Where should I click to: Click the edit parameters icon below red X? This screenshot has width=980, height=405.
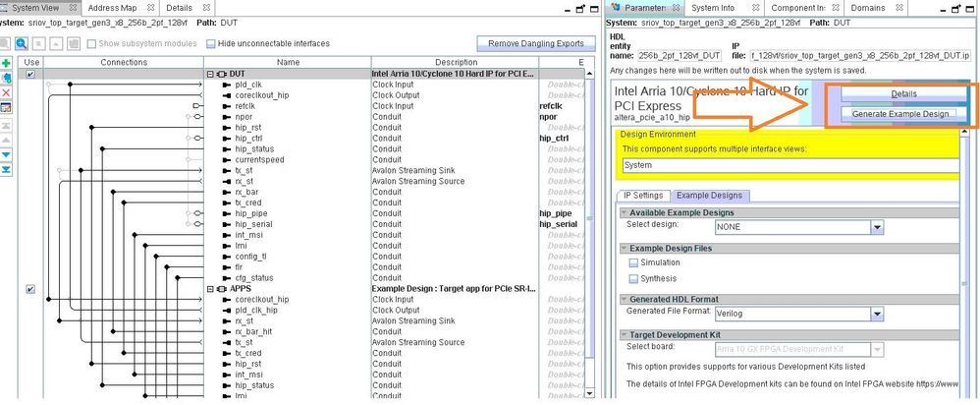(x=7, y=106)
